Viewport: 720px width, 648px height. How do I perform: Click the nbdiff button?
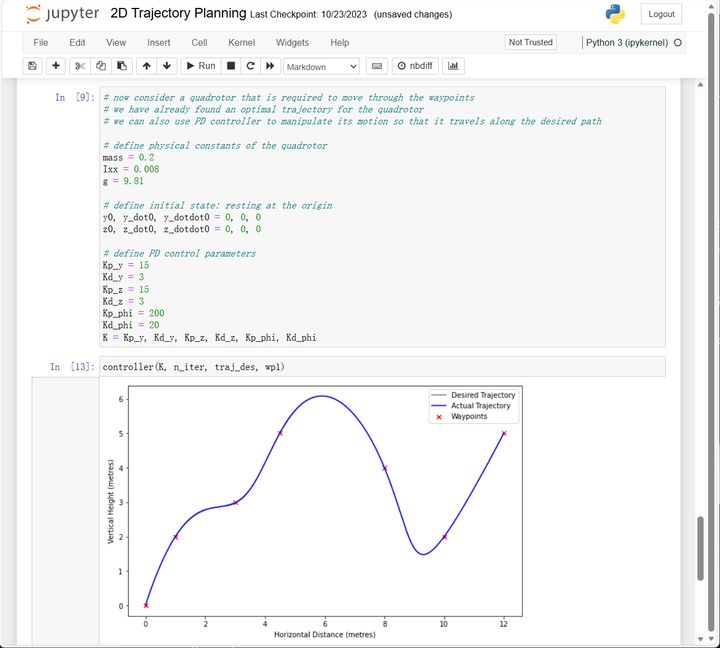click(415, 66)
